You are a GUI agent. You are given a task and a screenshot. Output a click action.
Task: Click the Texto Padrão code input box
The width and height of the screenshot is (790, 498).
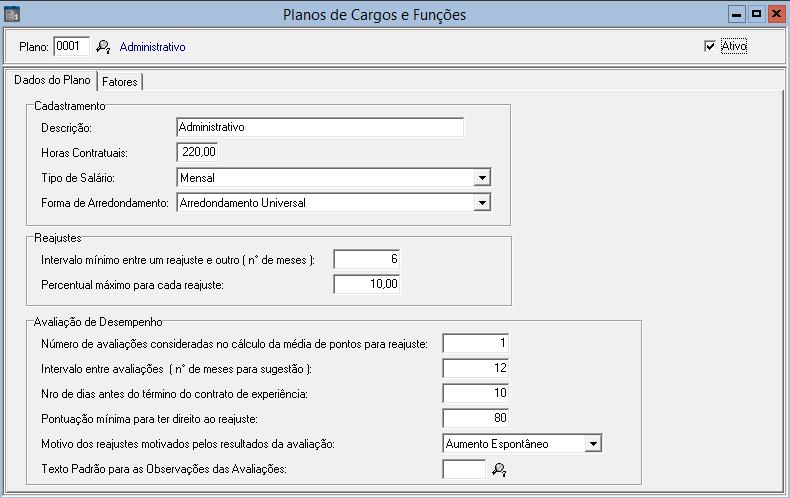click(464, 469)
